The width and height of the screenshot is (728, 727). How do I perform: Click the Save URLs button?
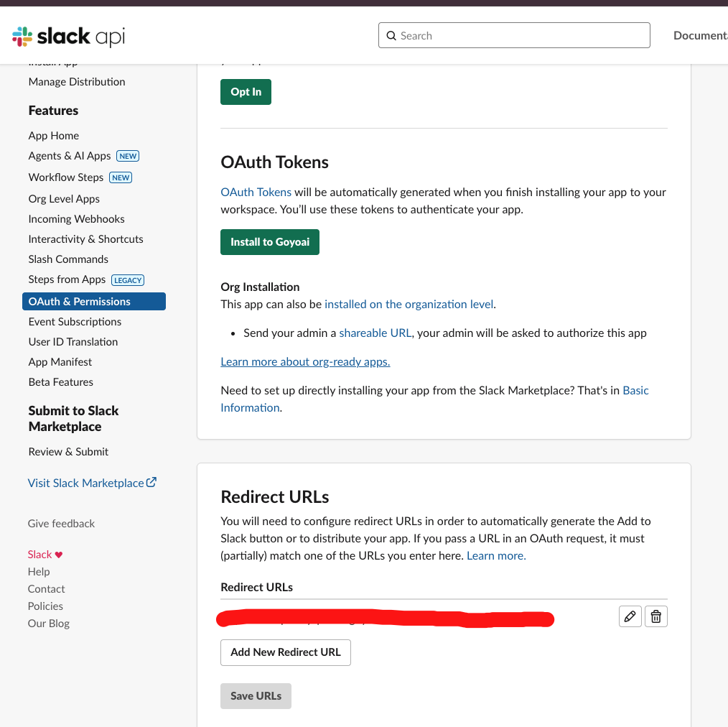(256, 696)
